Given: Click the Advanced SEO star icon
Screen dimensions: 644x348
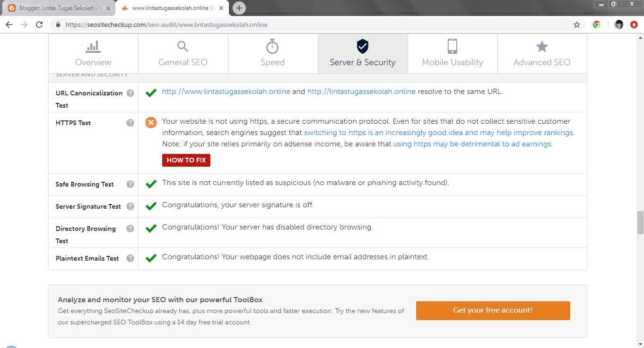Looking at the screenshot, I should [541, 46].
